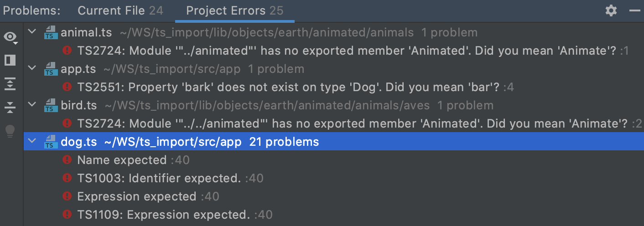Click the Expand All icon

(10, 84)
